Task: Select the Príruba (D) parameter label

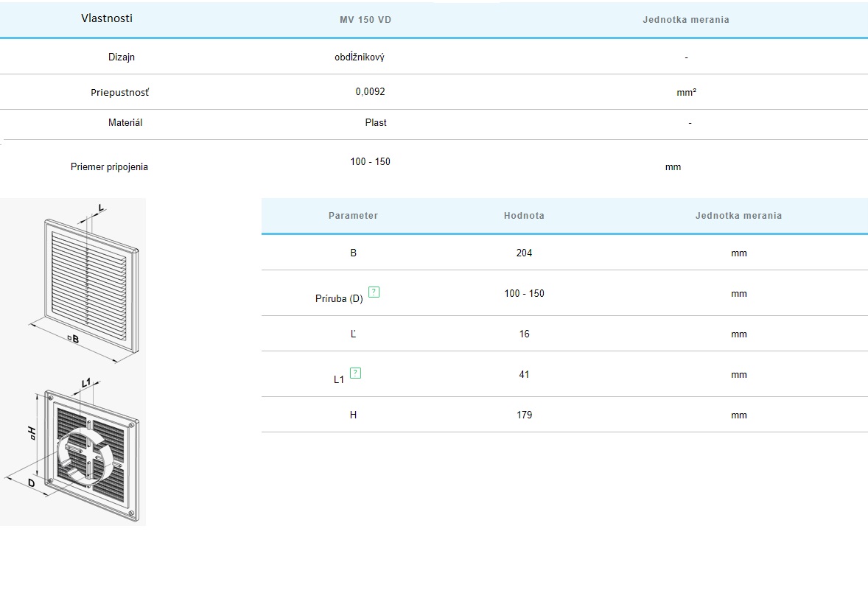Action: pyautogui.click(x=339, y=299)
